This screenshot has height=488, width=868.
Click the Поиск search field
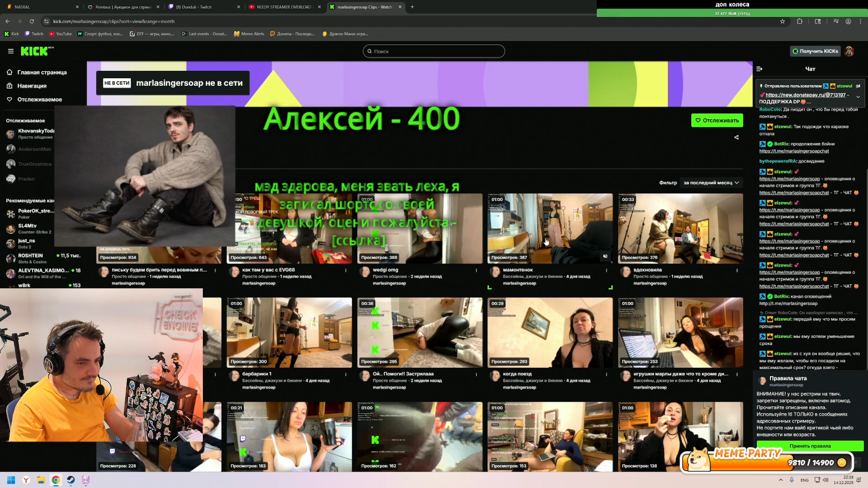(x=434, y=51)
